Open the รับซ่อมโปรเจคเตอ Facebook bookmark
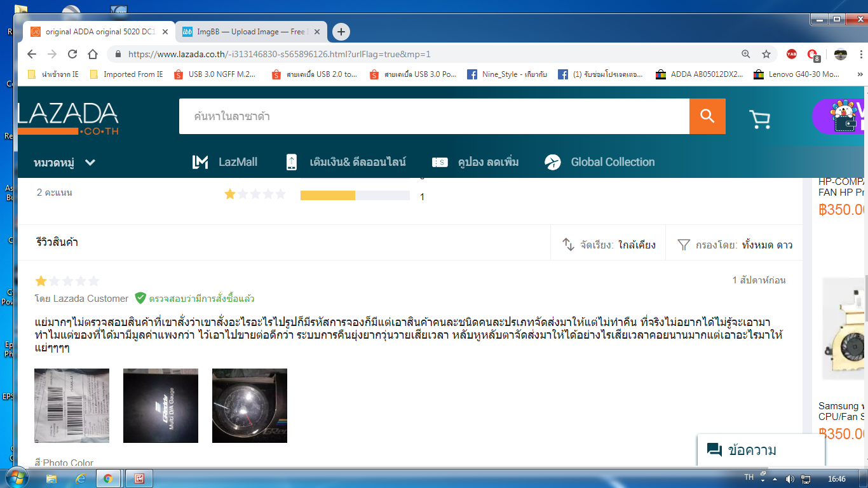The height and width of the screenshot is (488, 868). pyautogui.click(x=600, y=74)
